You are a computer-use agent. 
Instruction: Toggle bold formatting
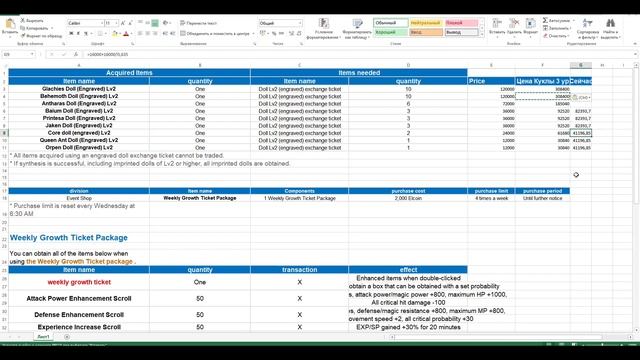coord(71,33)
